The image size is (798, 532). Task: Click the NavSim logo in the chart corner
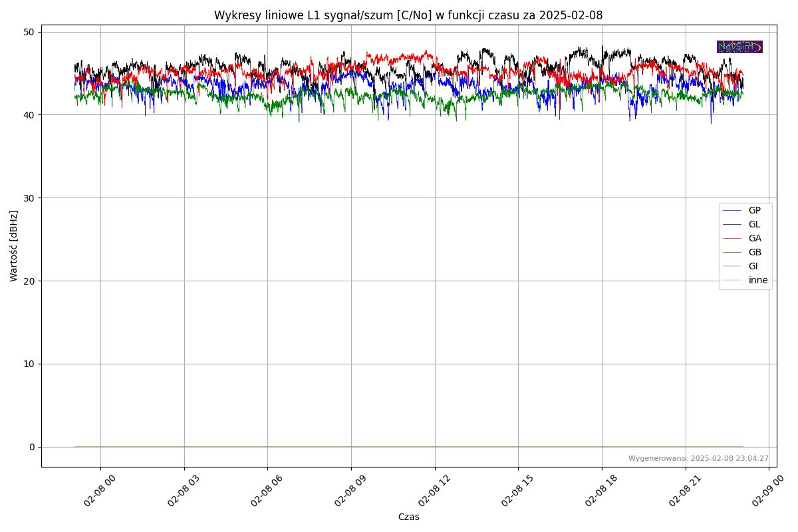click(x=739, y=47)
